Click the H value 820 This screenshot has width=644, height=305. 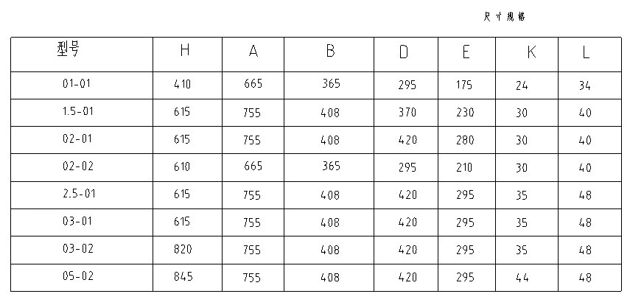pyautogui.click(x=181, y=250)
